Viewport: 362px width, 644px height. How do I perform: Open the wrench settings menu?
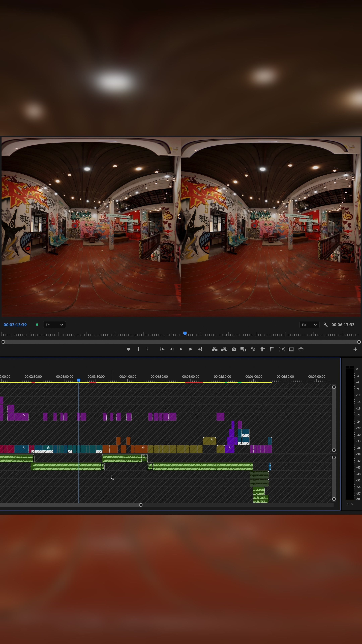(325, 325)
